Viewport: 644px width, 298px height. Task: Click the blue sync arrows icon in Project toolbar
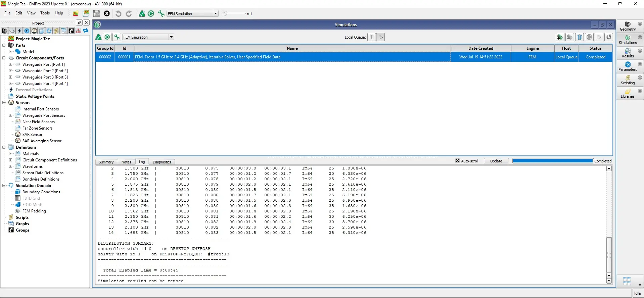(86, 31)
